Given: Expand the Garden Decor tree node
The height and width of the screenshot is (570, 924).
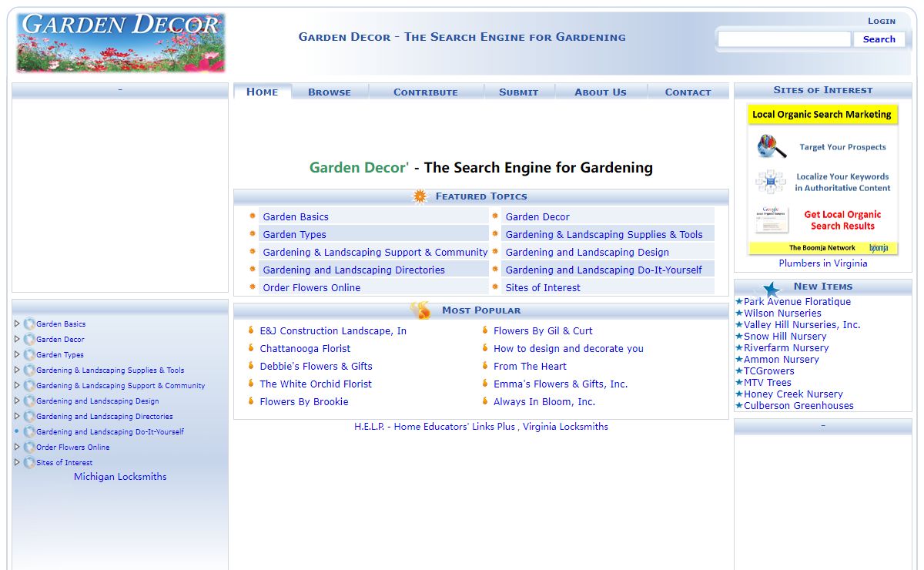Looking at the screenshot, I should [x=17, y=339].
